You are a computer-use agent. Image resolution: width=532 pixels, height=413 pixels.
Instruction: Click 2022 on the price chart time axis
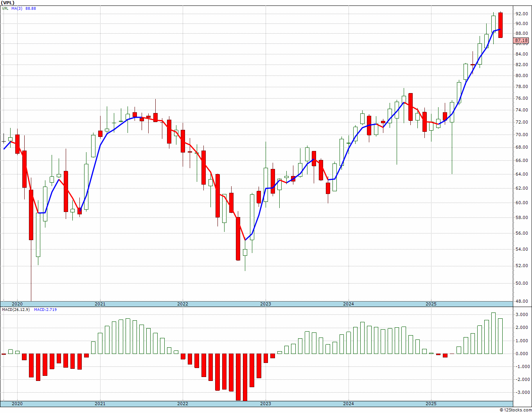coord(183,304)
